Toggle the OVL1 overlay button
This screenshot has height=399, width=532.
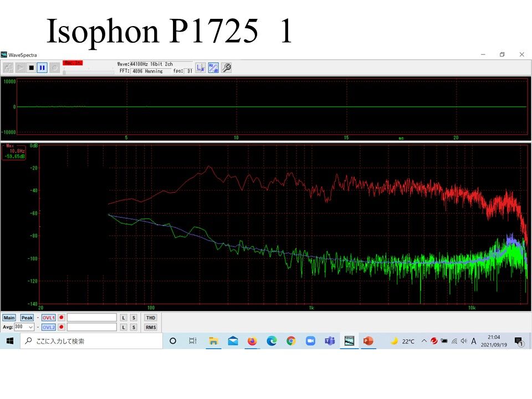(x=49, y=318)
